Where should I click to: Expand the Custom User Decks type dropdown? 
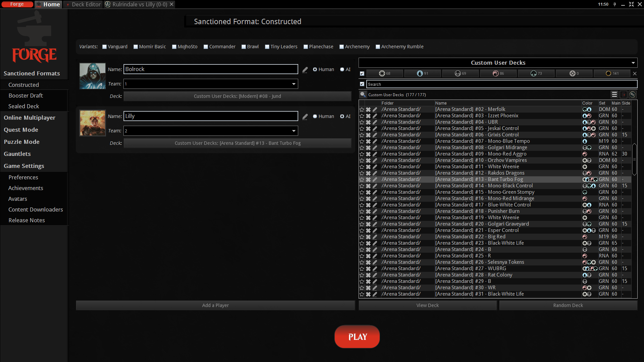click(x=498, y=63)
